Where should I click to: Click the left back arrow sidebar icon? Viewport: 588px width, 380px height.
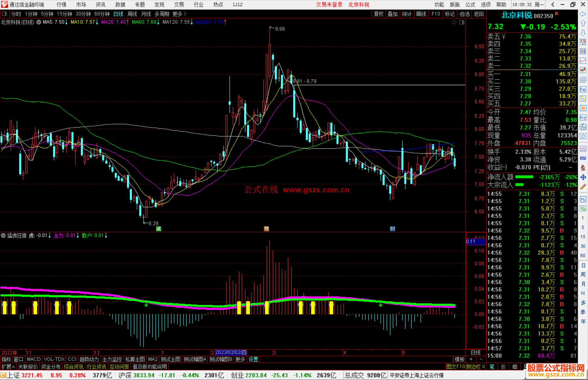[583, 14]
